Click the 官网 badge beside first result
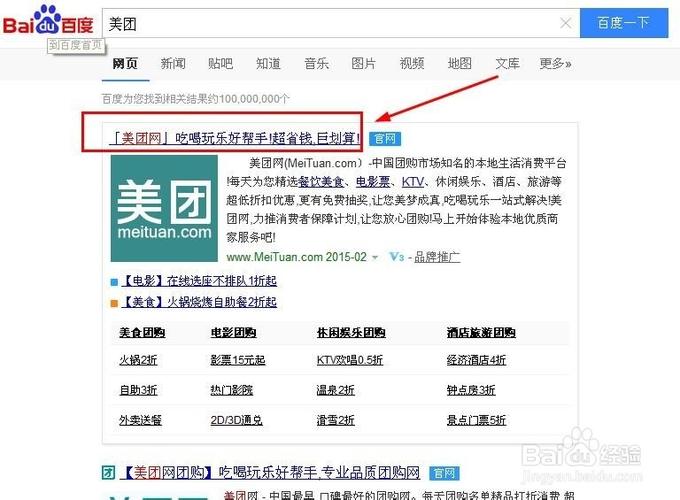Screen dimensions: 680x500 385,139
